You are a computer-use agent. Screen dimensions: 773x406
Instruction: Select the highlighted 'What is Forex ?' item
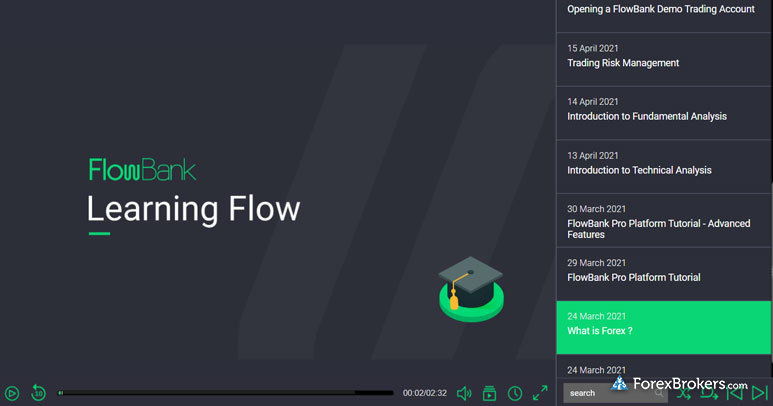pyautogui.click(x=663, y=328)
